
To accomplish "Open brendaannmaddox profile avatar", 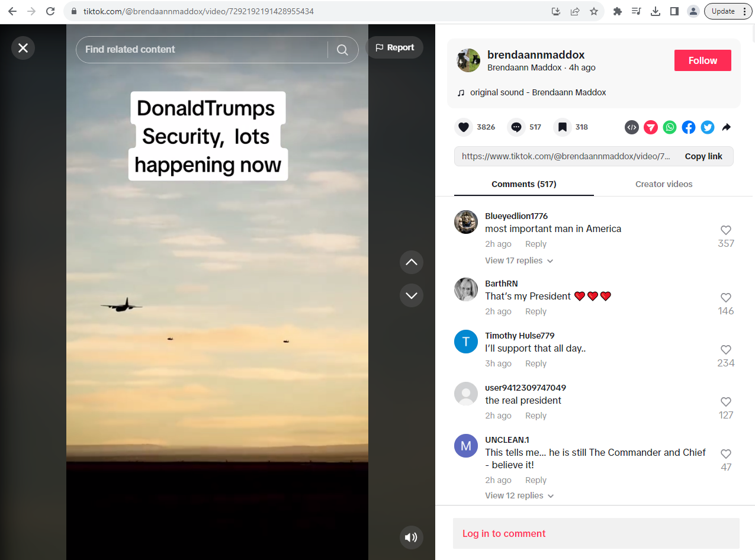I will [x=468, y=60].
